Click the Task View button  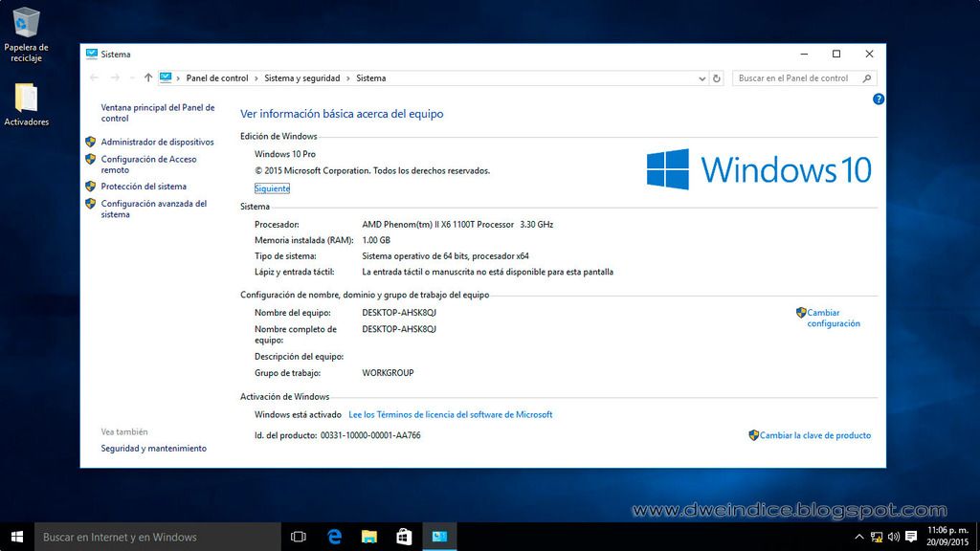[x=298, y=537]
